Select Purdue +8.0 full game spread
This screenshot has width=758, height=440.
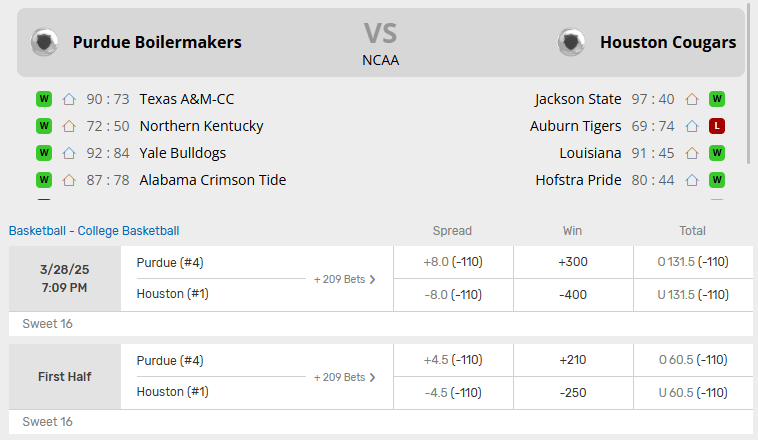coord(452,262)
